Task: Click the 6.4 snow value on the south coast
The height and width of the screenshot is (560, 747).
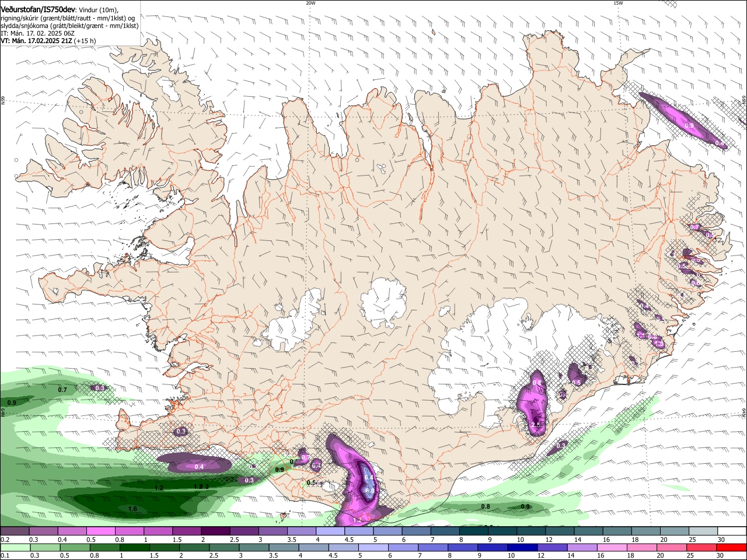Action: (x=369, y=478)
